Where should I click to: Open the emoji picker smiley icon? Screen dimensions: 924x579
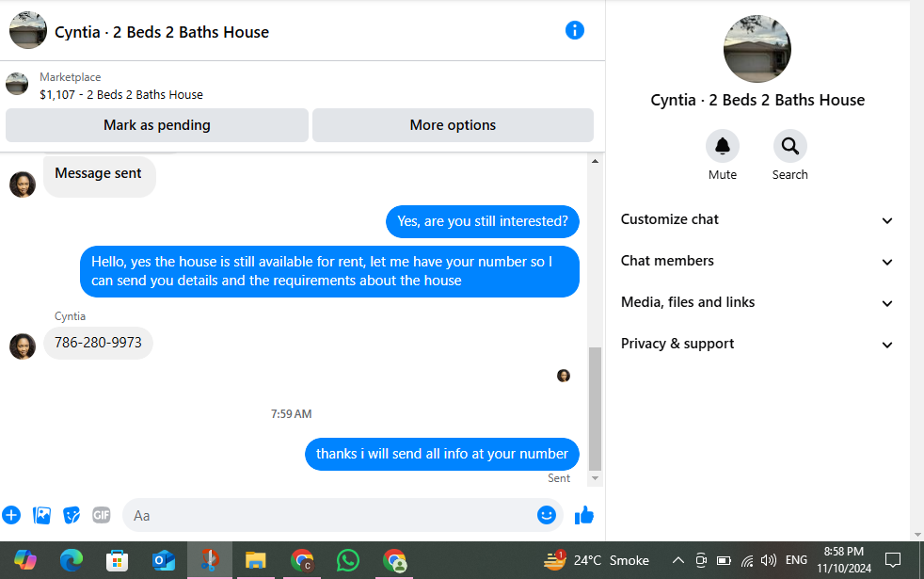click(547, 515)
